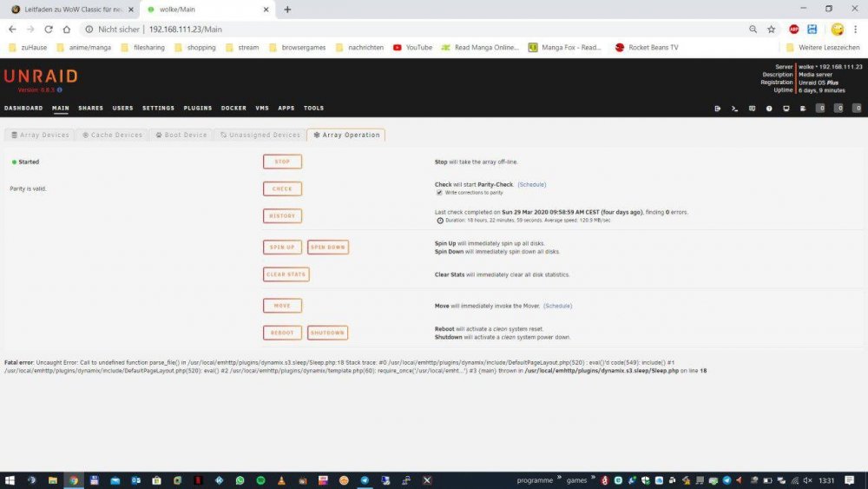Click the History button
The image size is (868, 489).
[282, 216]
